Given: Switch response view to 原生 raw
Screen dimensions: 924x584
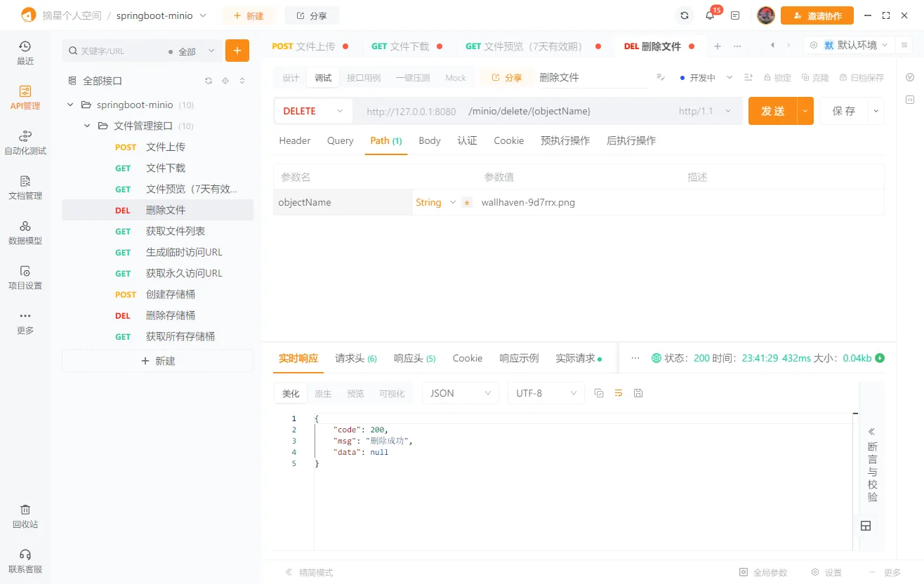Looking at the screenshot, I should pos(323,394).
